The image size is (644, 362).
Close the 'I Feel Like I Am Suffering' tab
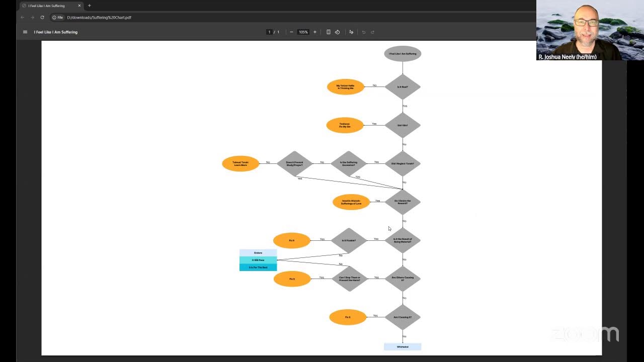[x=79, y=6]
